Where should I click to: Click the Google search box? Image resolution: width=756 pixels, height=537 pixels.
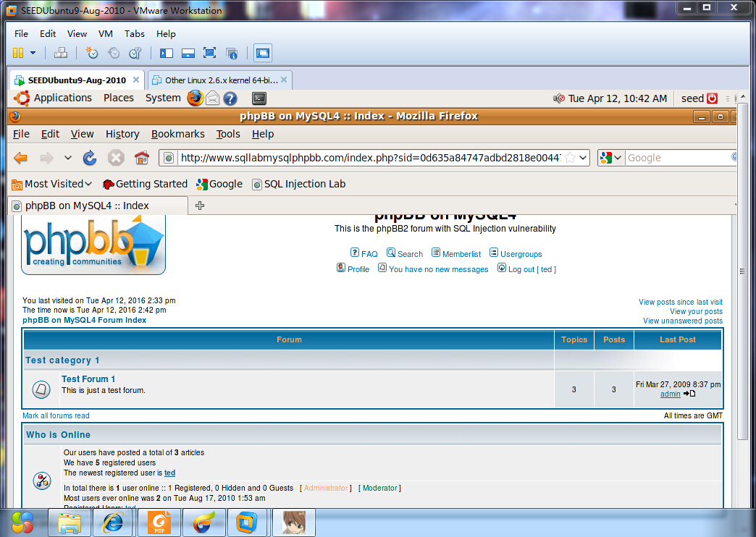(680, 158)
